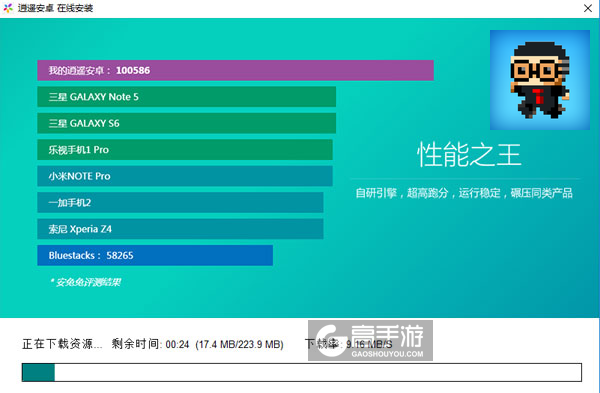Click the 性能之王 heading
Image resolution: width=600 pixels, height=393 pixels.
(469, 154)
